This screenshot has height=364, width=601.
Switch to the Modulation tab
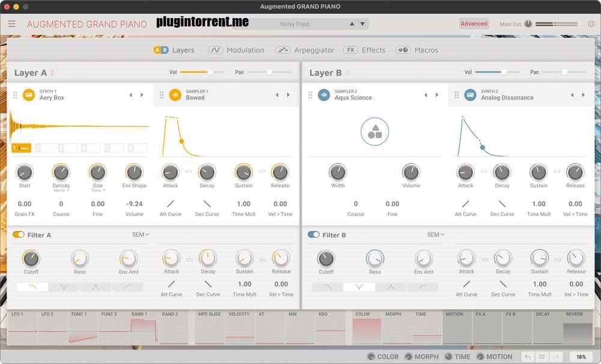pos(236,50)
